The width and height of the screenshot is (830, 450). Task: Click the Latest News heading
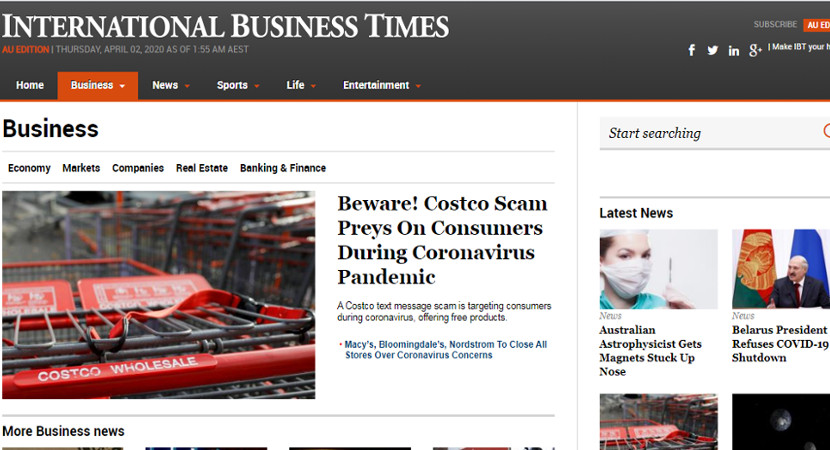(636, 213)
